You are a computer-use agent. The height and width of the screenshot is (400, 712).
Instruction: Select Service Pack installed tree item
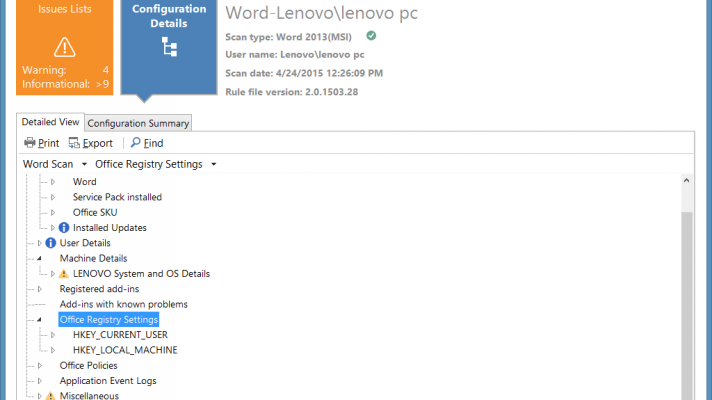click(117, 197)
